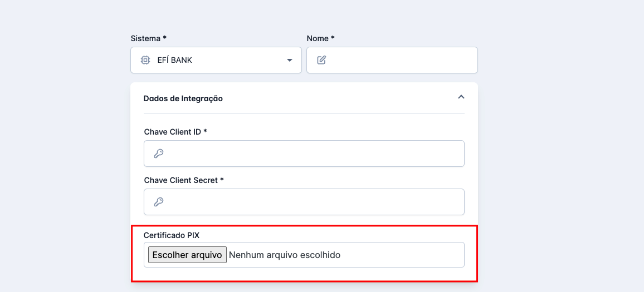Click the Nenhum arquivo escolhido text

(284, 255)
